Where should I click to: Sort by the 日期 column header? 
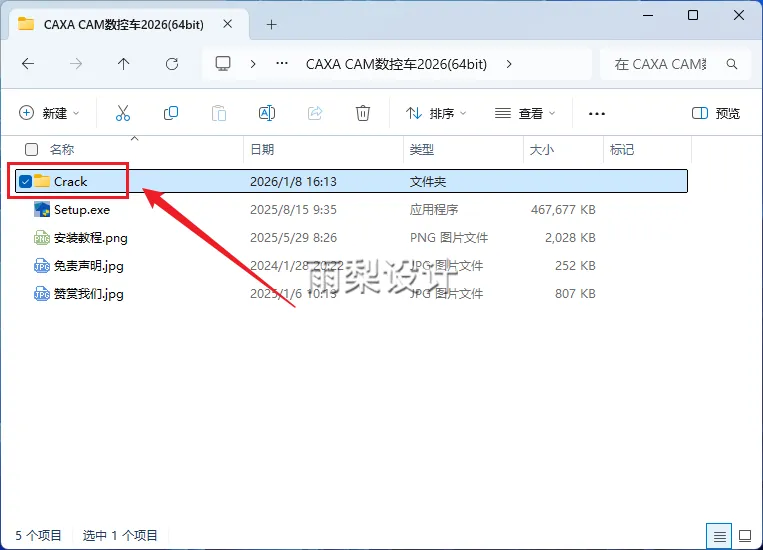[262, 149]
